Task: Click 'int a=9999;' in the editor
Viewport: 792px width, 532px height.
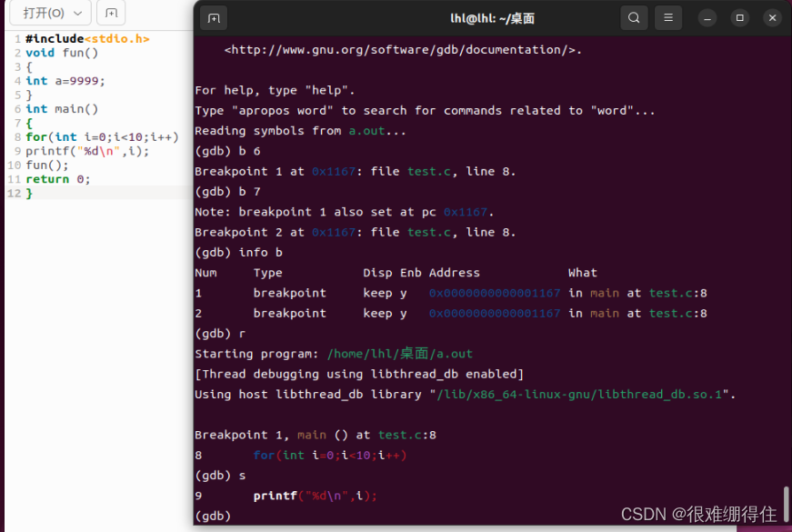Action: point(65,81)
